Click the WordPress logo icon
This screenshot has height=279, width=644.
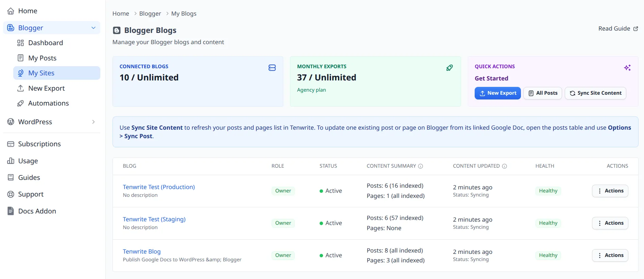(x=11, y=122)
